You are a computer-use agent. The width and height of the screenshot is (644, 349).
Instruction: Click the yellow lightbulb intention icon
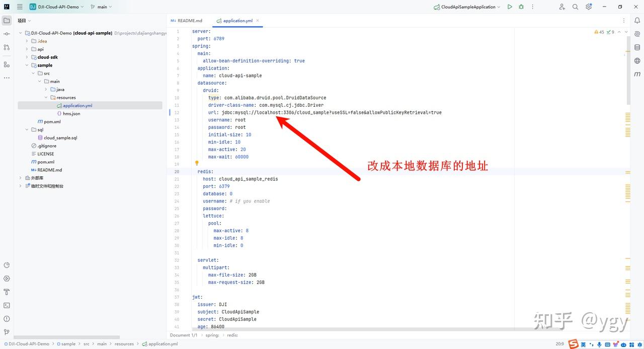tap(197, 163)
